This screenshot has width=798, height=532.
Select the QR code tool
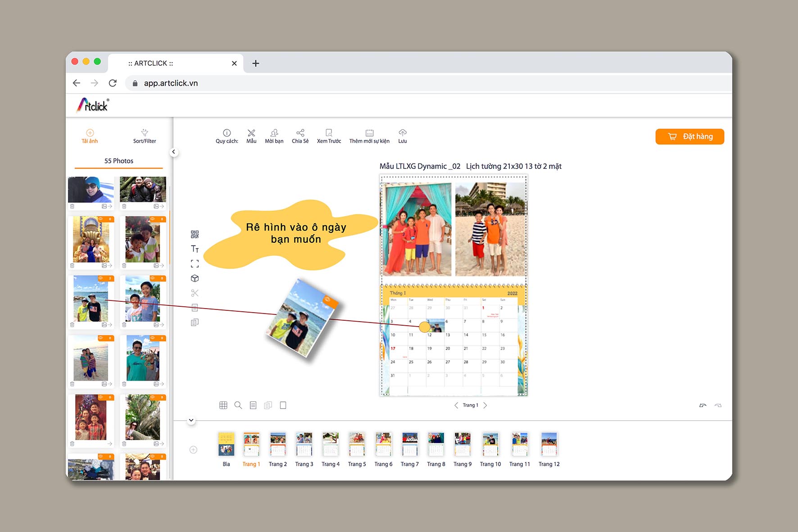195,234
